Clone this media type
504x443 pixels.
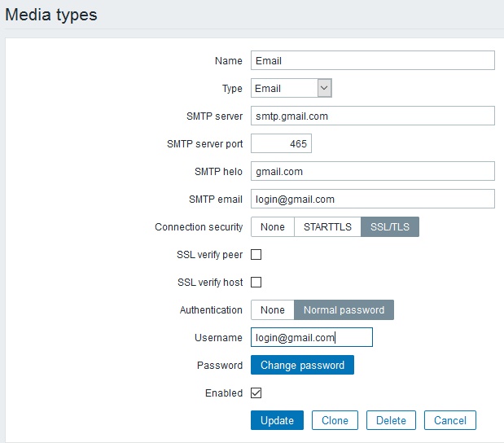(335, 420)
